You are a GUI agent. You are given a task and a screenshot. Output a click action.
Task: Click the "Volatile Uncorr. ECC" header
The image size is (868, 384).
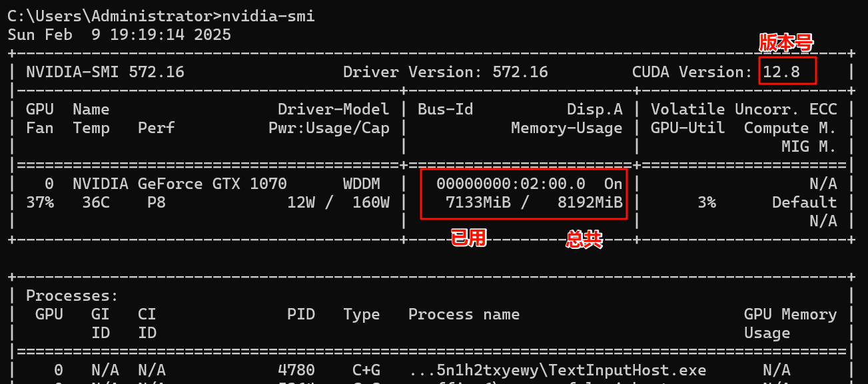point(743,109)
